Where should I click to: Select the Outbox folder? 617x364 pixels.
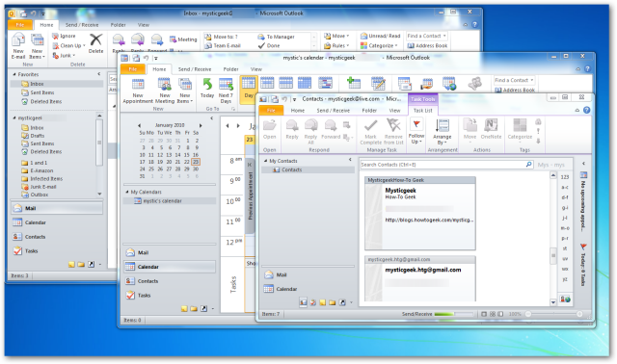tap(35, 195)
